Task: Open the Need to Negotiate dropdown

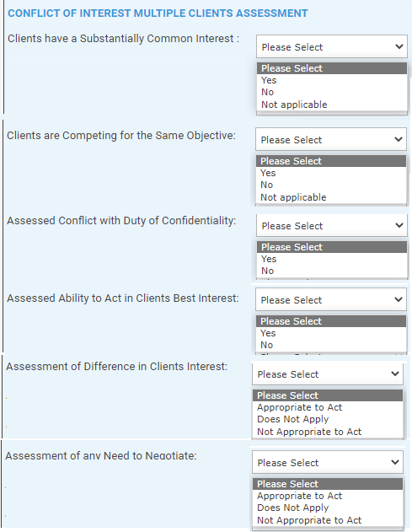Action: pyautogui.click(x=328, y=462)
